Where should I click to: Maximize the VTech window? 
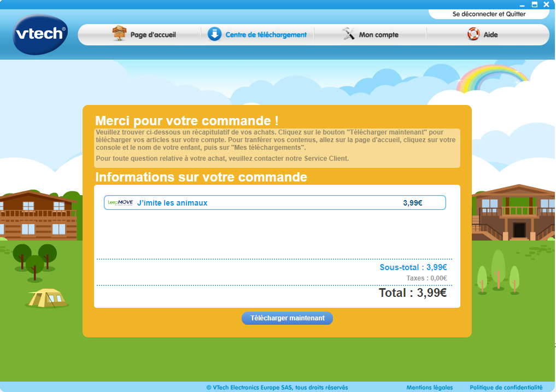click(x=534, y=4)
